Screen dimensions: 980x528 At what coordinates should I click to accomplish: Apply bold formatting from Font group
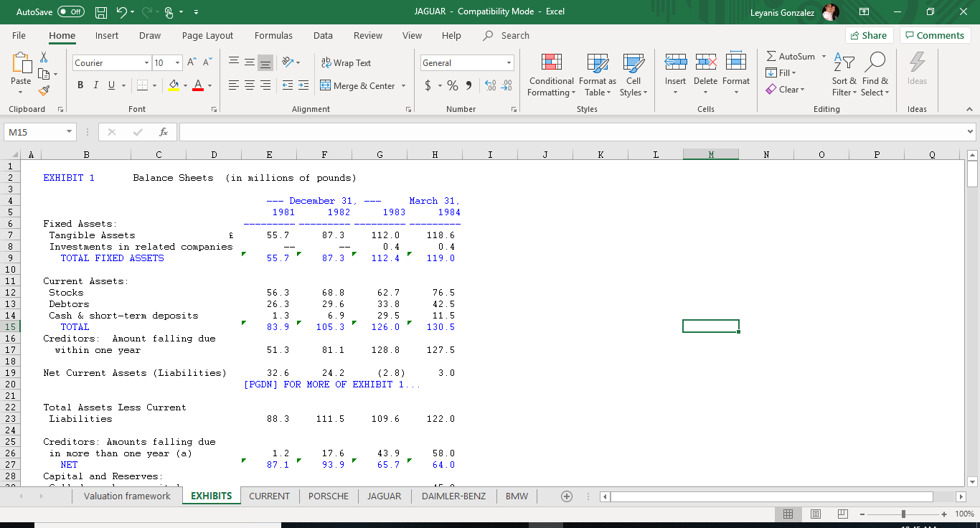(80, 85)
